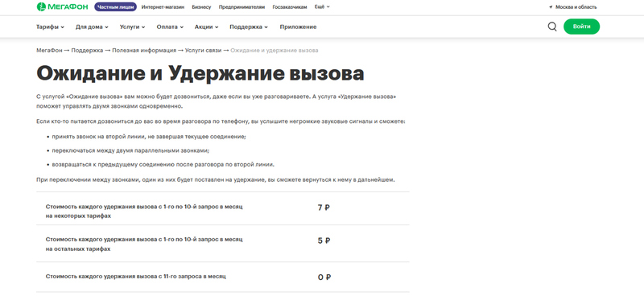The height and width of the screenshot is (300, 644).
Task: Expand the Услуги menu
Action: tap(132, 27)
